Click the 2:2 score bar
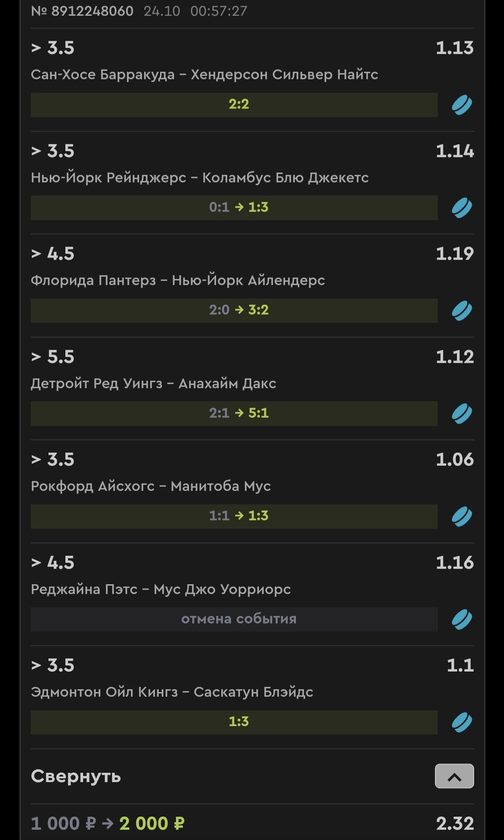 [x=234, y=105]
